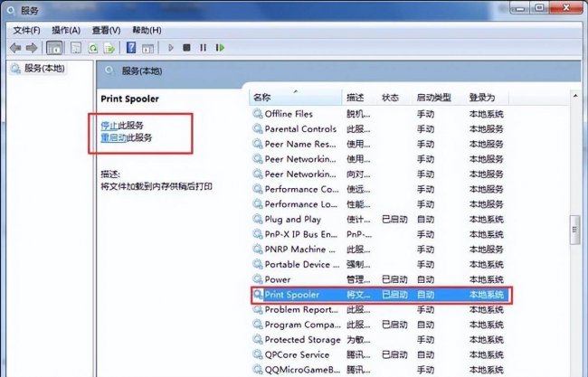588x377 pixels.
Task: Open the Properties toolbar icon
Action: [76, 48]
